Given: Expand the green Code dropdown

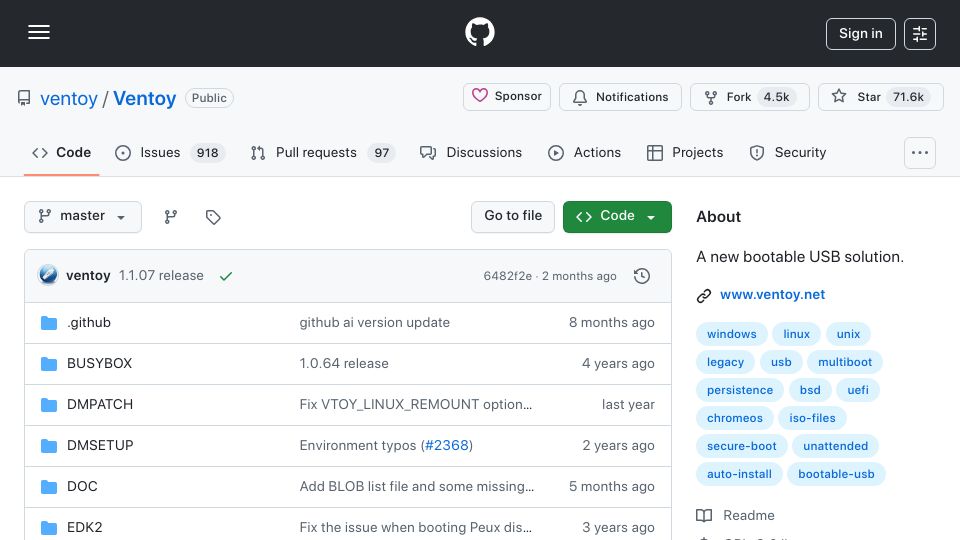Looking at the screenshot, I should (x=617, y=217).
